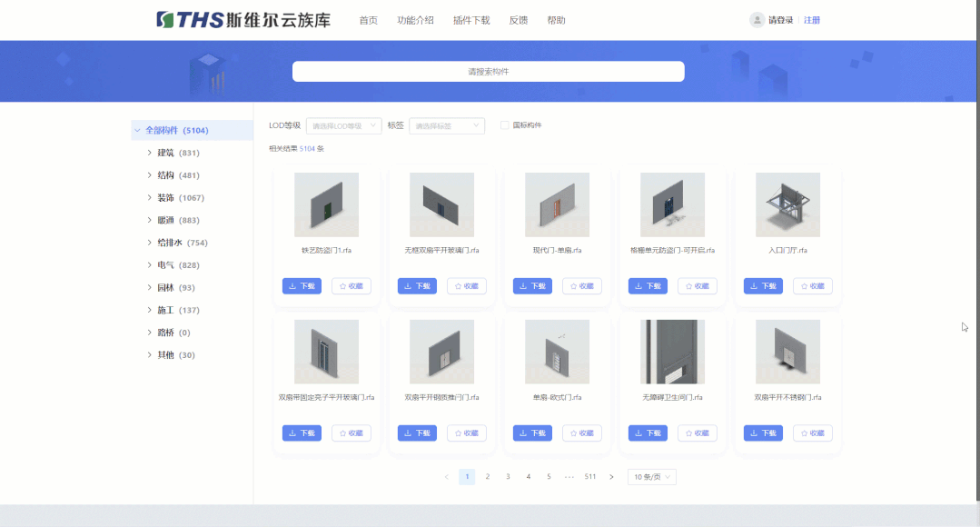Viewport: 980px width, 527px height.
Task: Click the 请搜索构件 search input field
Action: click(x=487, y=71)
